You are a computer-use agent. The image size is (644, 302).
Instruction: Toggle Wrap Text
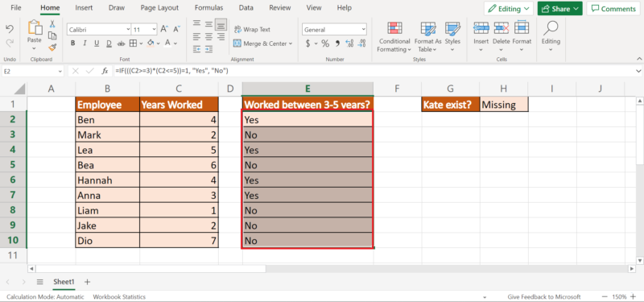coord(252,30)
